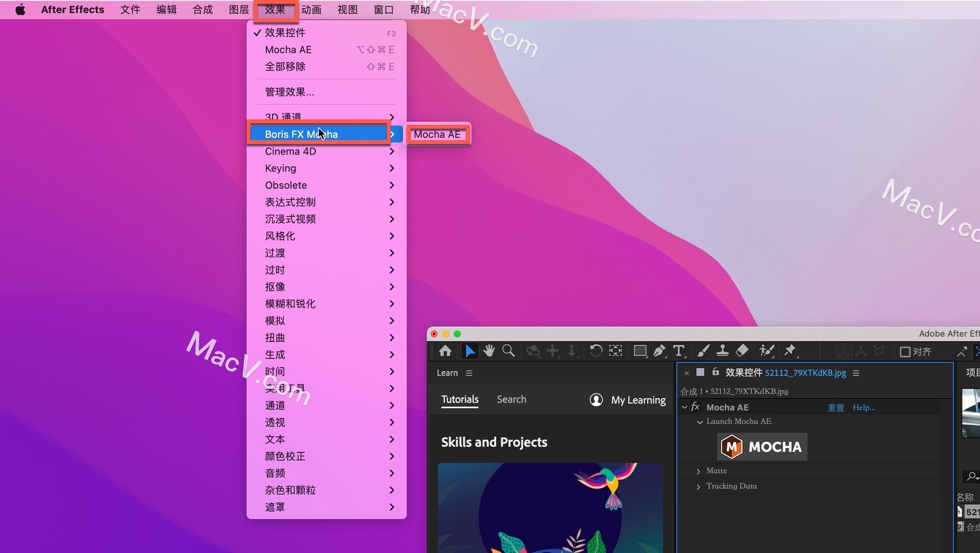
Task: Open the 图层 menu
Action: pos(239,9)
